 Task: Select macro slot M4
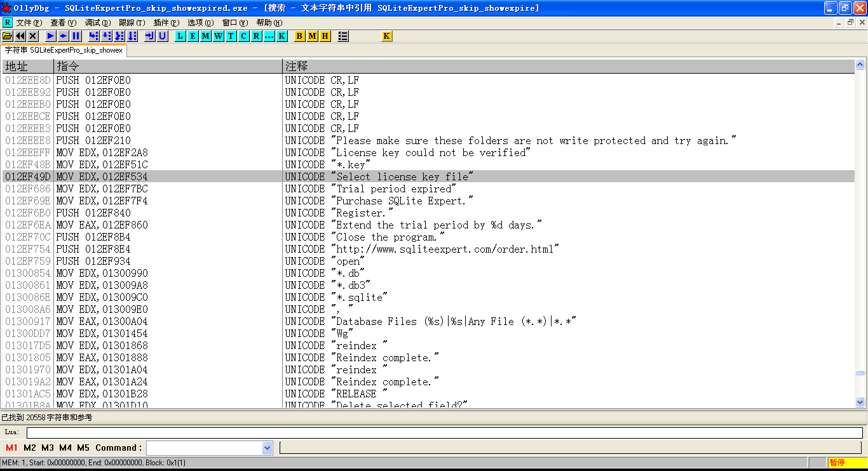click(x=65, y=448)
